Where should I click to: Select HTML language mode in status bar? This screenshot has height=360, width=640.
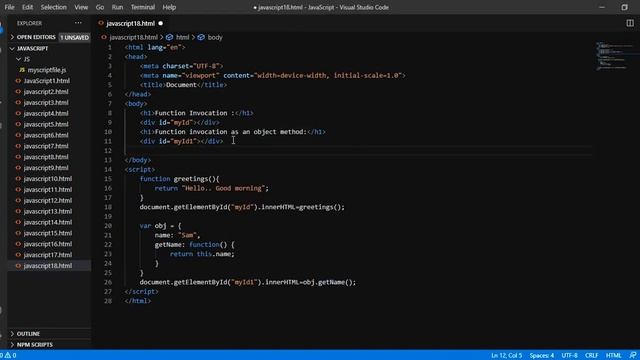coord(613,356)
